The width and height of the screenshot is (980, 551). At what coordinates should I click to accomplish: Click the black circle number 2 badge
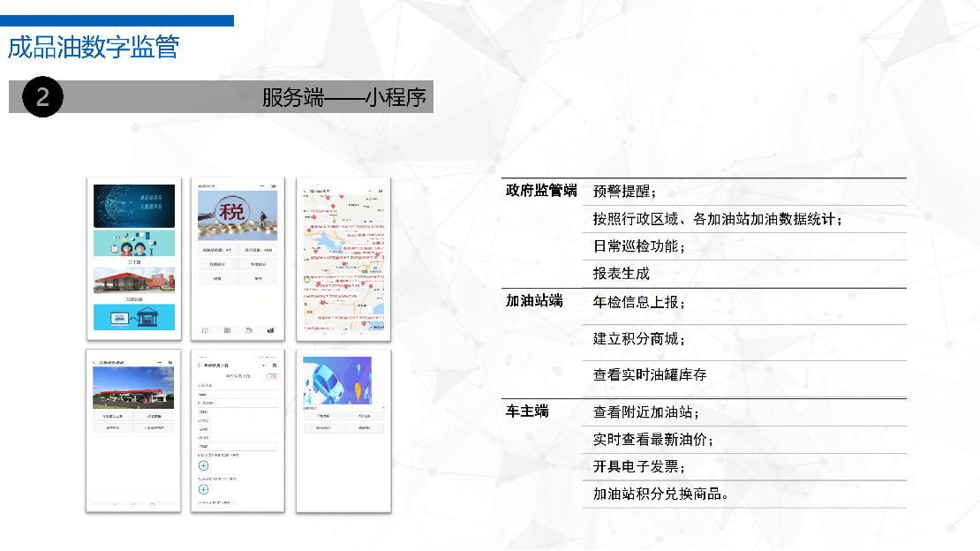(41, 97)
